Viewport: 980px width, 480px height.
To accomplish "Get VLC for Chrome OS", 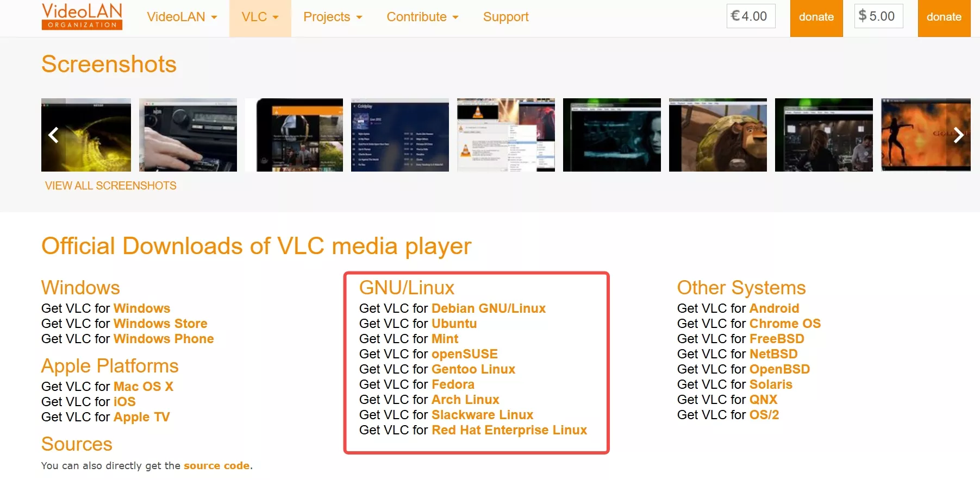I will tap(785, 324).
